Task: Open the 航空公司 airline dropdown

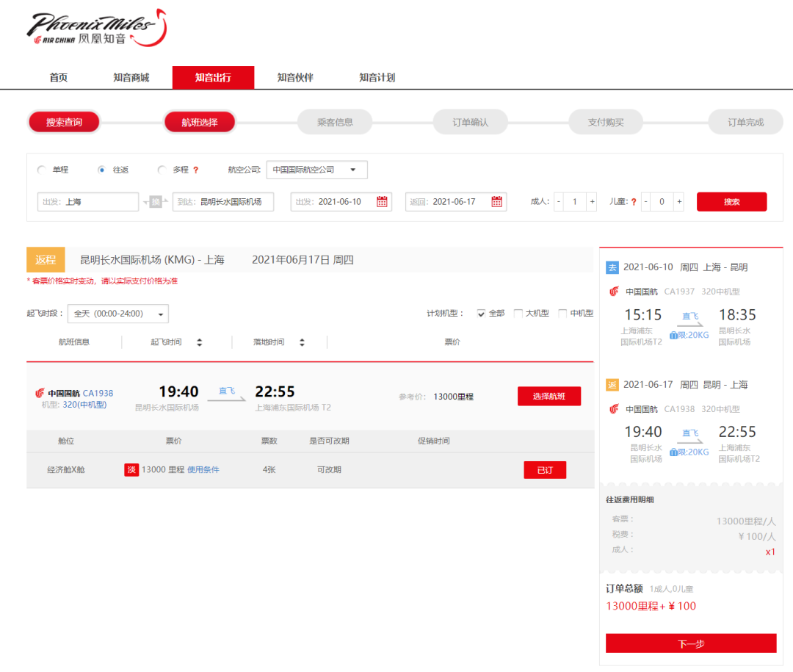Action: pyautogui.click(x=316, y=170)
